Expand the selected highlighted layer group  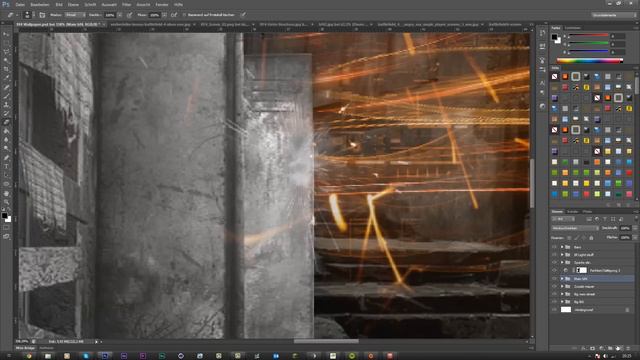coord(562,279)
